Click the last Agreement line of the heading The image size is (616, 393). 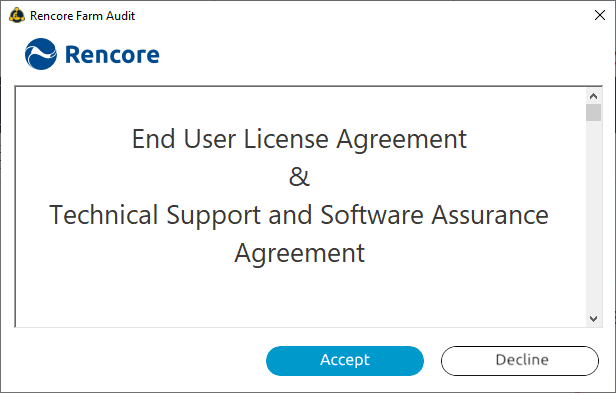pos(299,253)
